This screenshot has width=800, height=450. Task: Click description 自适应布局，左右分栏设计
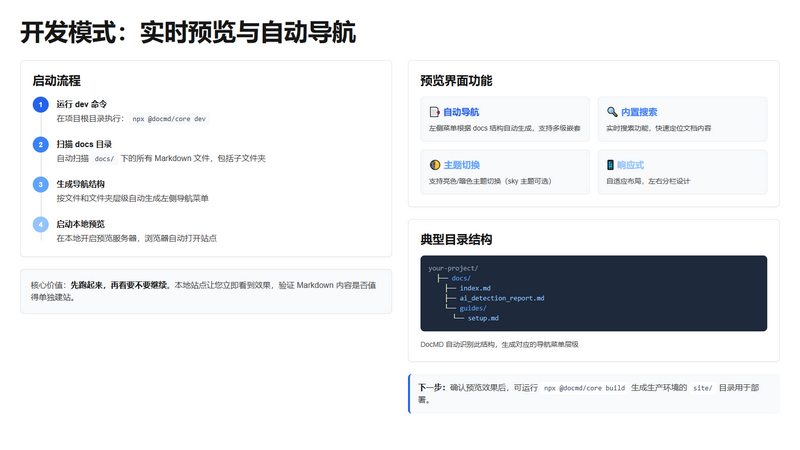click(648, 181)
